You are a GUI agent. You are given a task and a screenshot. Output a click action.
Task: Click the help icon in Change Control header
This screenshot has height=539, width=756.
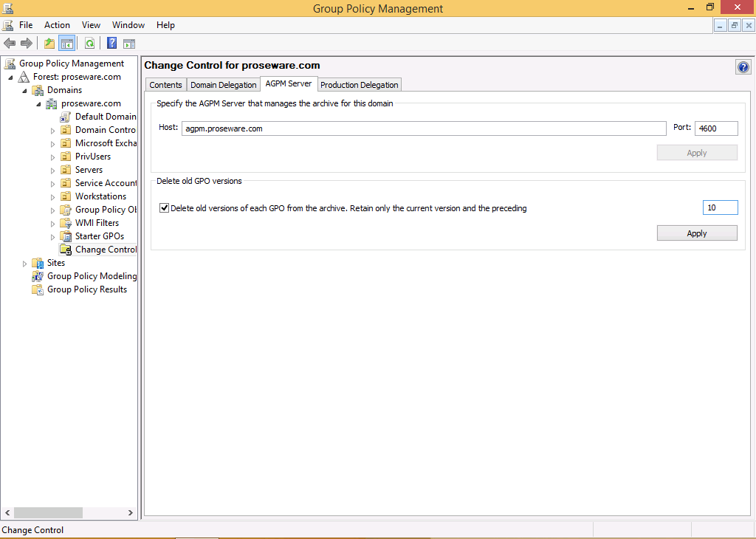point(743,67)
